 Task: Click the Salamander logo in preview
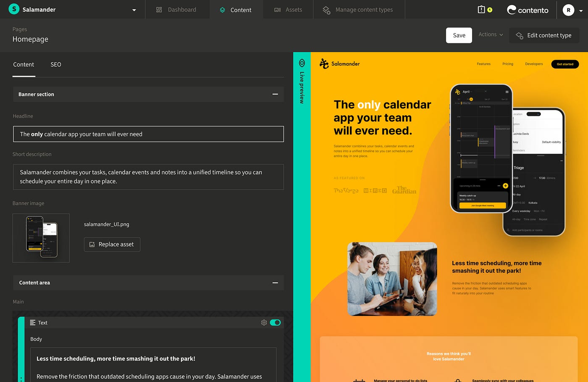point(340,63)
